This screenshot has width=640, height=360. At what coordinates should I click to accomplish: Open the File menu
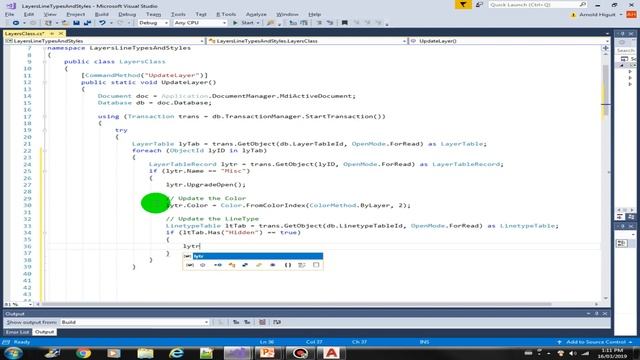pos(9,14)
